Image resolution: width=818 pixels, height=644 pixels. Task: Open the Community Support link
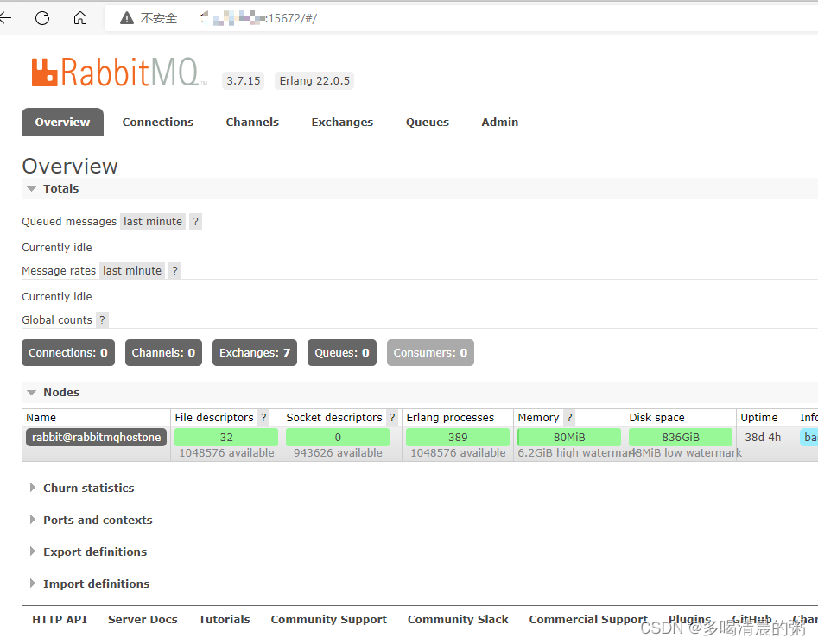tap(328, 620)
